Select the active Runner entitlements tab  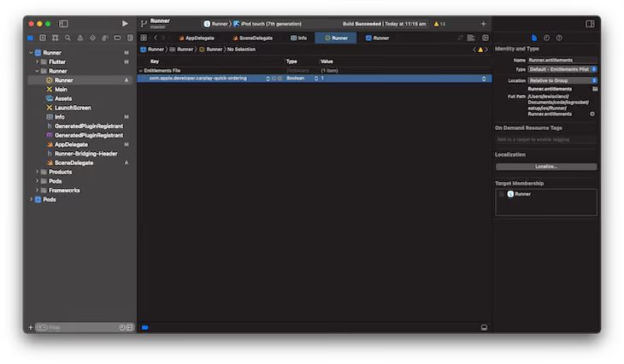pyautogui.click(x=336, y=38)
